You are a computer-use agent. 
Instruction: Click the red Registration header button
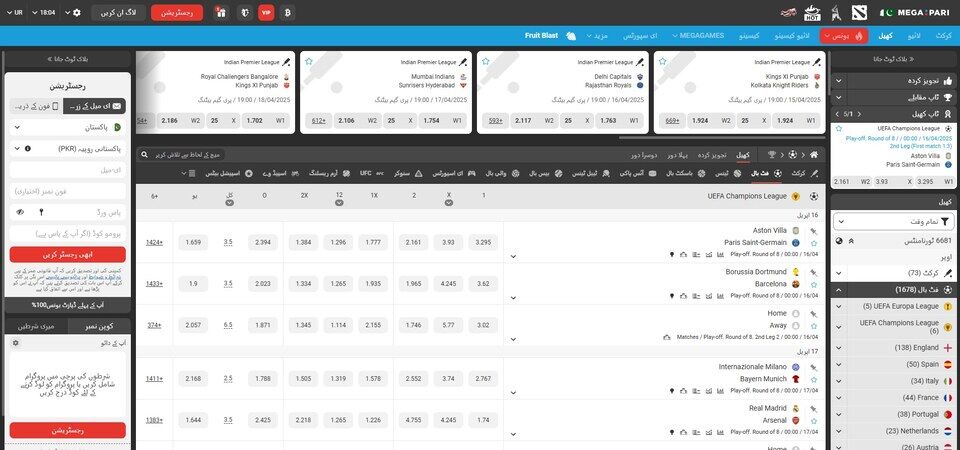(x=177, y=12)
